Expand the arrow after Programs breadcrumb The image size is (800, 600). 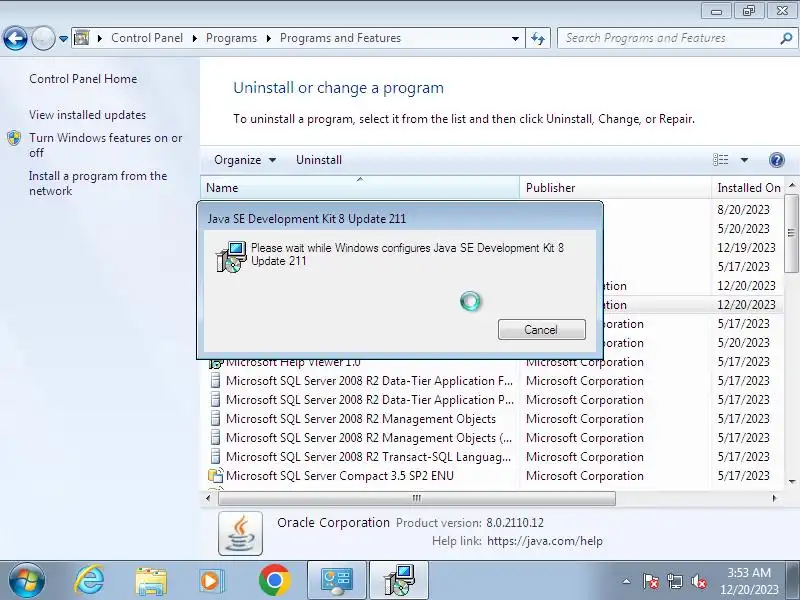pyautogui.click(x=268, y=38)
